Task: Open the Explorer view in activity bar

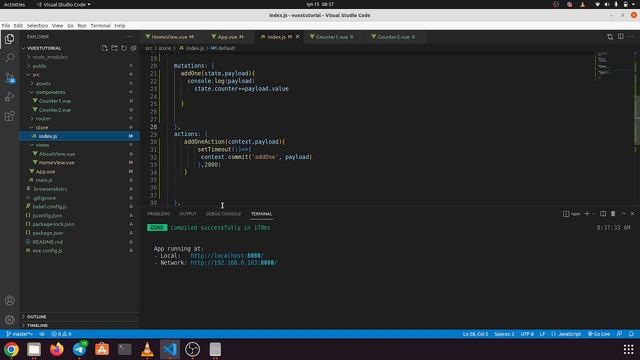Action: point(9,39)
